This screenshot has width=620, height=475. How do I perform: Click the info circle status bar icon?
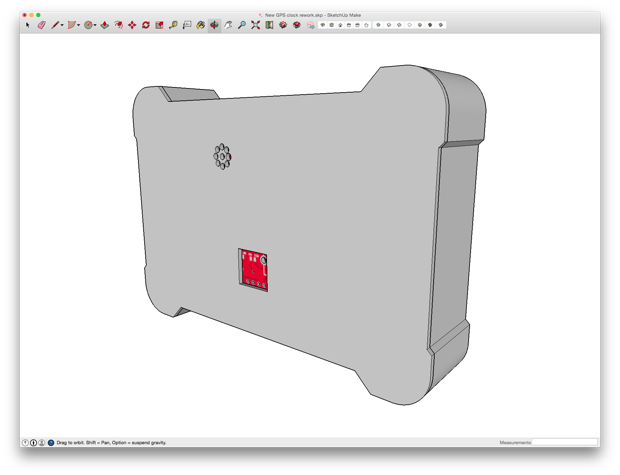tap(34, 443)
